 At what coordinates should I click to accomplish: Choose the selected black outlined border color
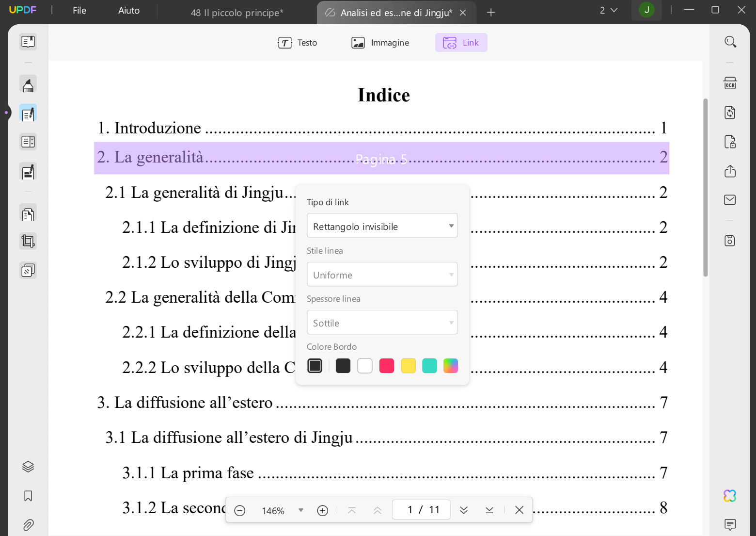(x=315, y=366)
